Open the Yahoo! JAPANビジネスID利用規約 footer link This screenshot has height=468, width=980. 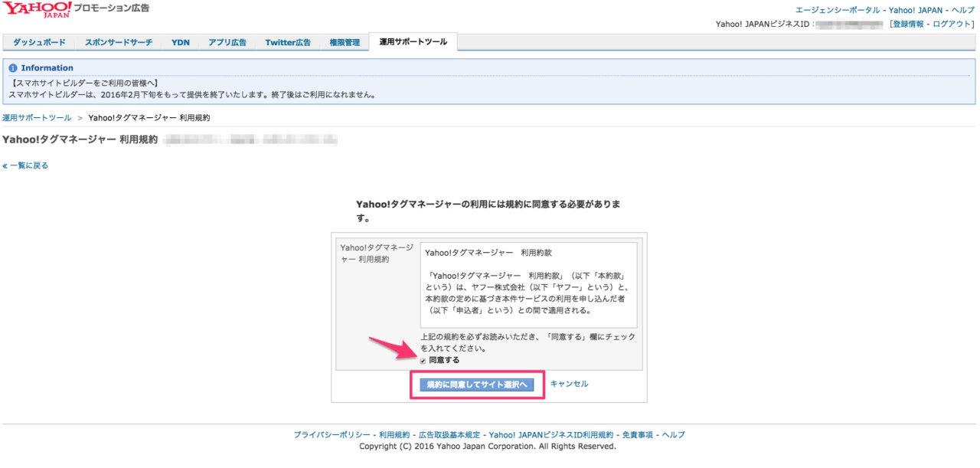pyautogui.click(x=551, y=434)
